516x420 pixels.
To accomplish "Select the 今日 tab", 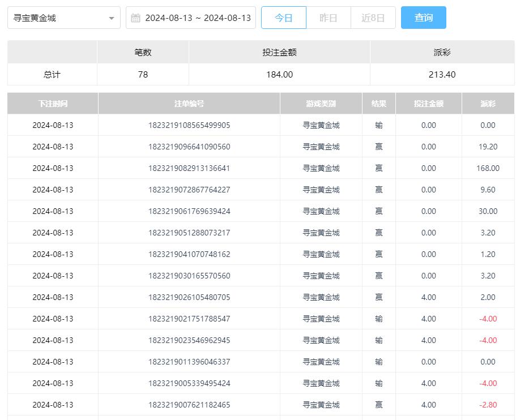I will (x=283, y=18).
